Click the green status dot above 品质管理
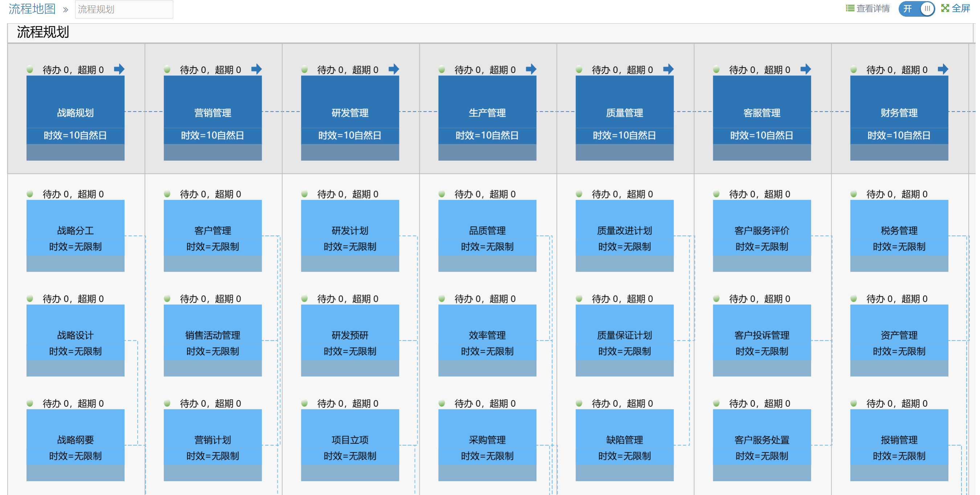This screenshot has height=495, width=980. [442, 194]
